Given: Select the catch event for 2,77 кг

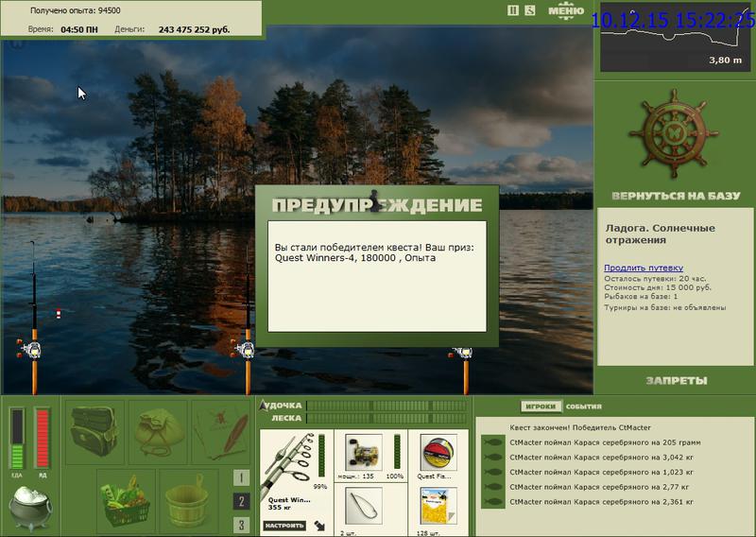Looking at the screenshot, I should [599, 487].
